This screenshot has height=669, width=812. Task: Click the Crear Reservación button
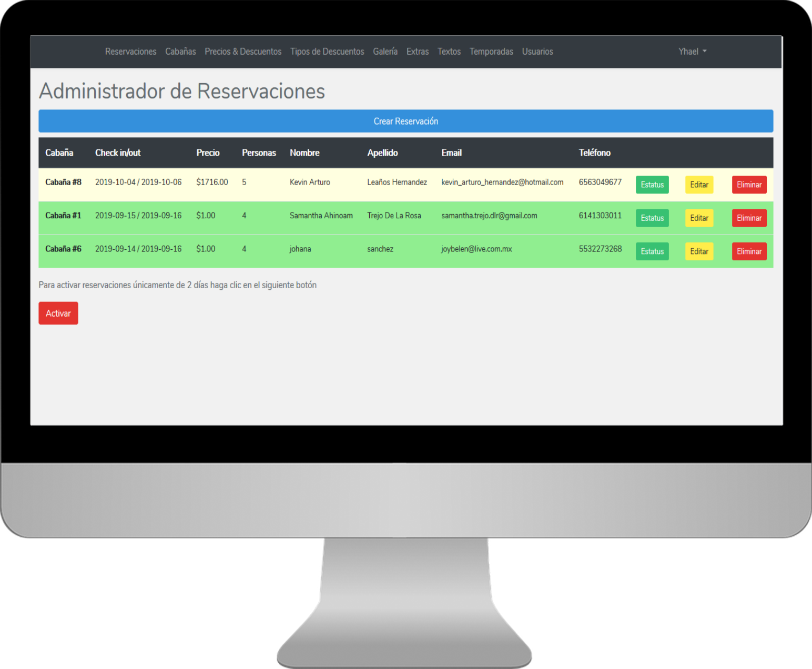point(405,121)
